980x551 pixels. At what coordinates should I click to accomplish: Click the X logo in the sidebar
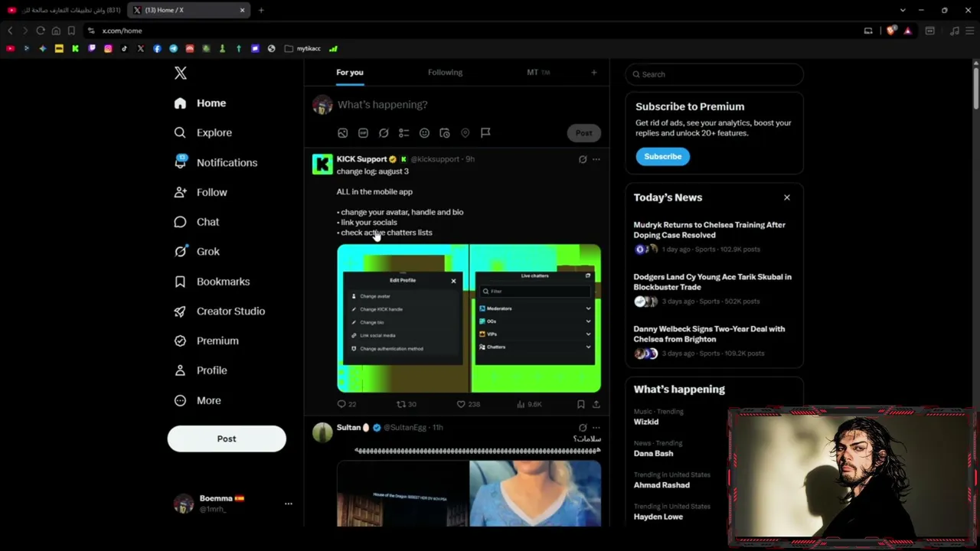click(x=181, y=73)
